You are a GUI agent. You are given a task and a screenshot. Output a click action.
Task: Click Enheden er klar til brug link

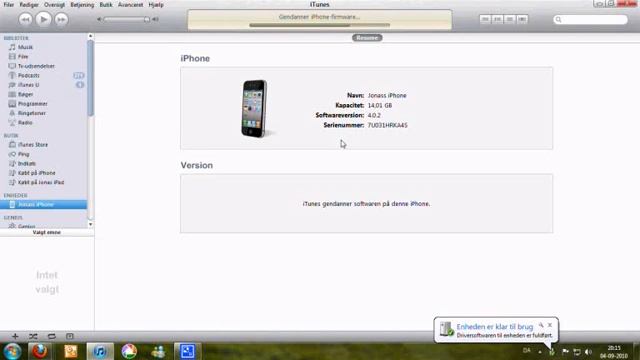495,327
